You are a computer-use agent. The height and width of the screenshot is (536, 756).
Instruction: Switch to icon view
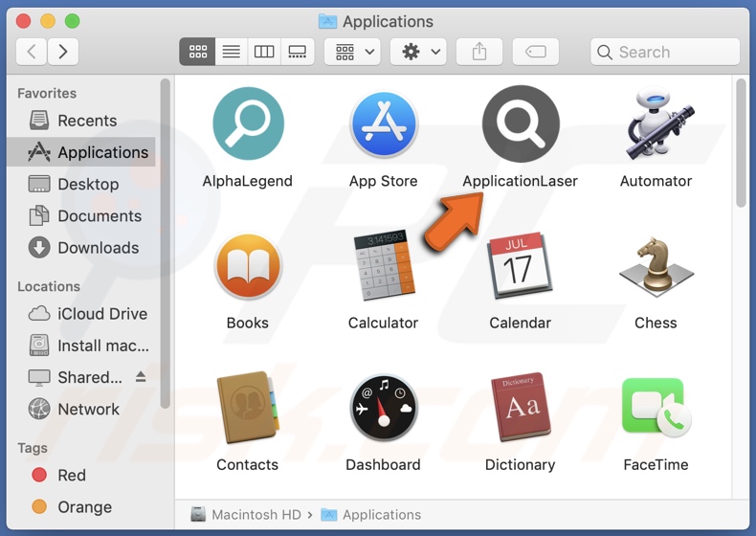point(198,52)
